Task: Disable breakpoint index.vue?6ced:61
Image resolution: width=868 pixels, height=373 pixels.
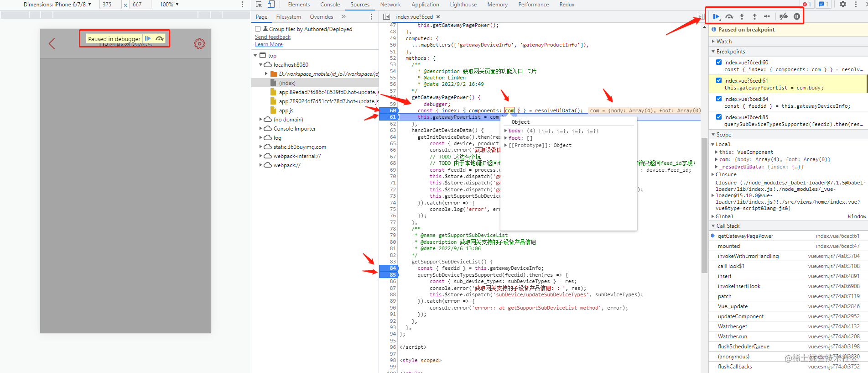Action: (719, 81)
